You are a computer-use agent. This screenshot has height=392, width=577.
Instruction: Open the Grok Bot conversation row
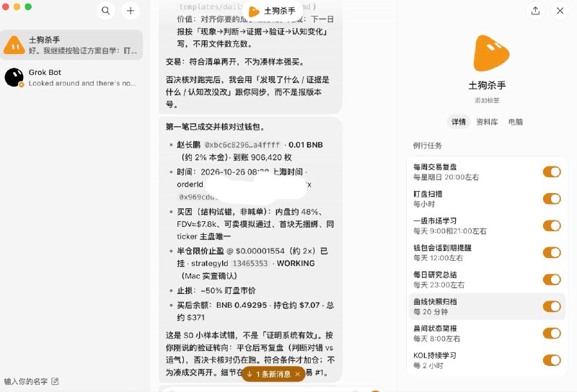pyautogui.click(x=71, y=78)
